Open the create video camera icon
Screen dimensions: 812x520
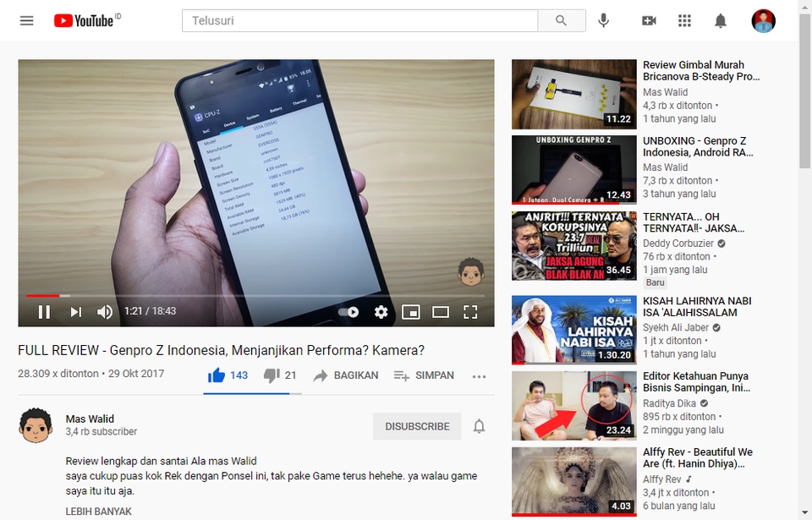(649, 21)
